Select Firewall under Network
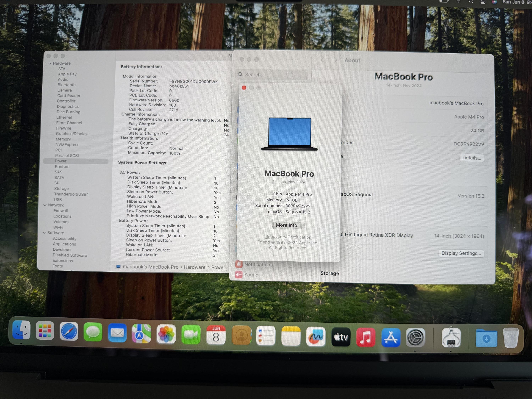Viewport: 532px width, 399px height. coord(61,211)
